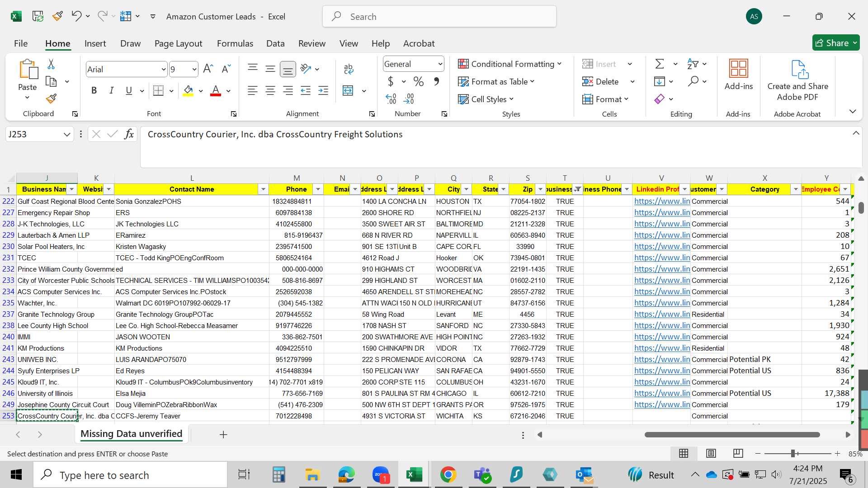The height and width of the screenshot is (488, 868).
Task: Open the Add-ins icon
Action: pyautogui.click(x=739, y=69)
